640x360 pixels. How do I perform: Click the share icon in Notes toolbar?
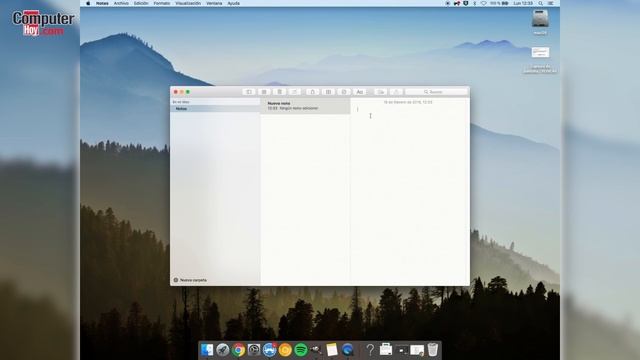[x=396, y=92]
